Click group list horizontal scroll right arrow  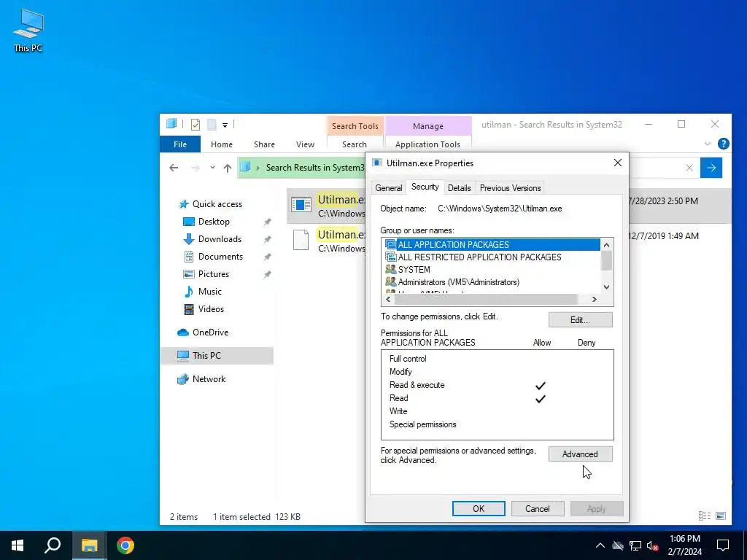tap(594, 299)
